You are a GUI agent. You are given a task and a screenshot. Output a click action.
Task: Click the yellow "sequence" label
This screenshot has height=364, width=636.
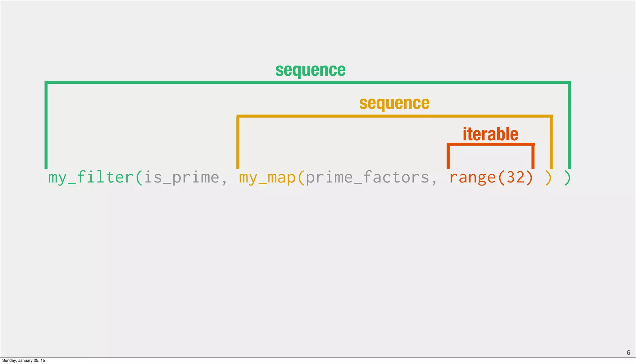point(394,103)
